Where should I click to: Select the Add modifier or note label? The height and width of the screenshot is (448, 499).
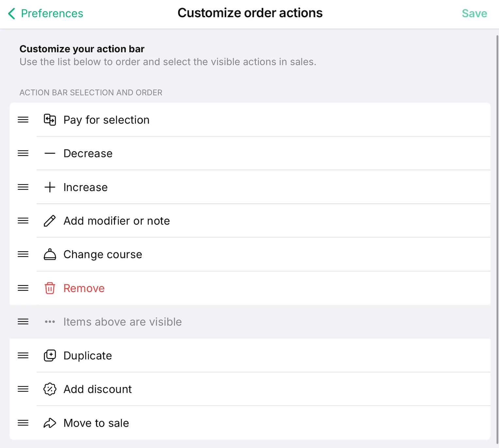click(x=117, y=221)
